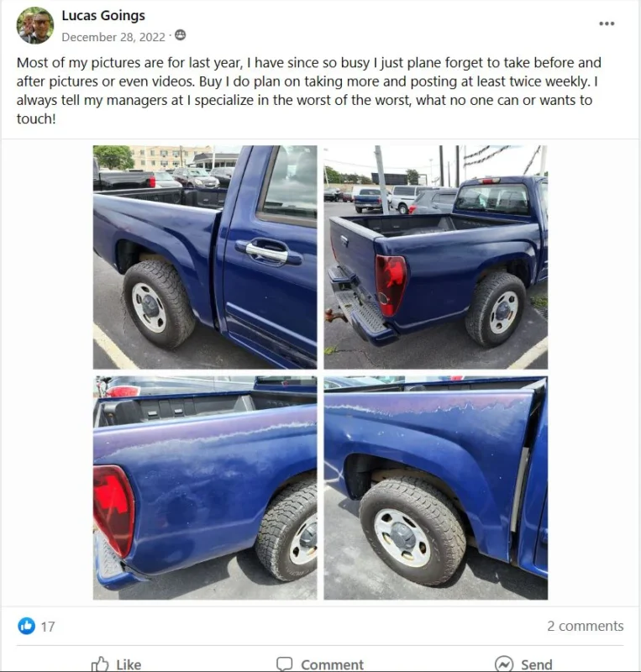This screenshot has width=641, height=672.
Task: Click the post text paragraph
Action: (x=308, y=91)
